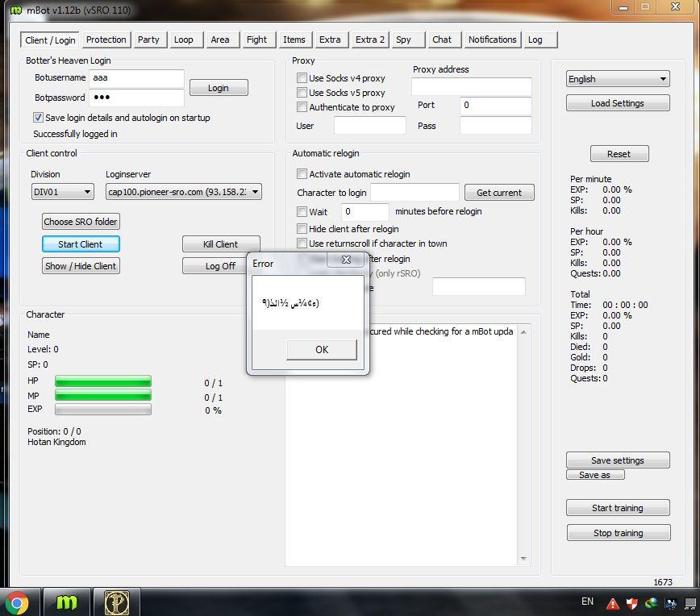Click the Reset statistics button

[619, 154]
